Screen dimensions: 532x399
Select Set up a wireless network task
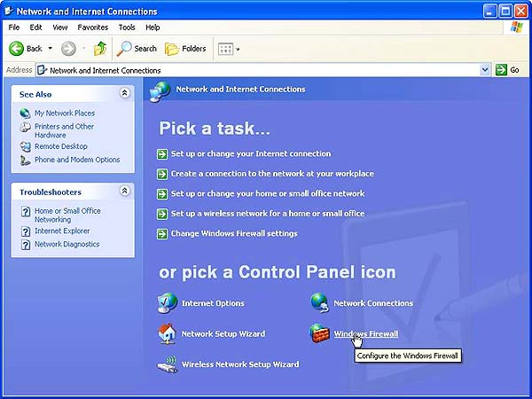pyautogui.click(x=268, y=214)
